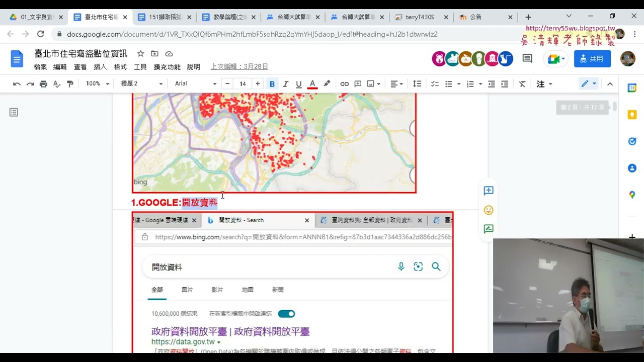Go to the Docs home icon
The height and width of the screenshot is (362, 644).
pos(17,59)
